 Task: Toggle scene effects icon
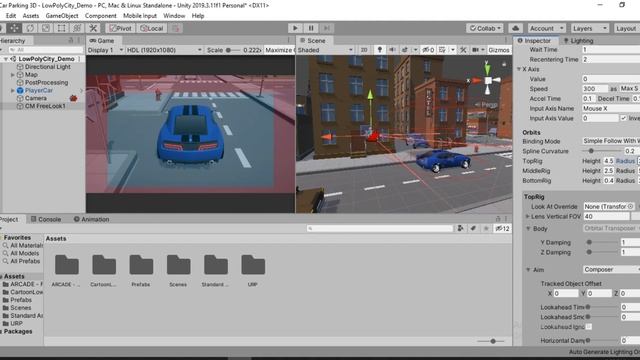pos(405,50)
